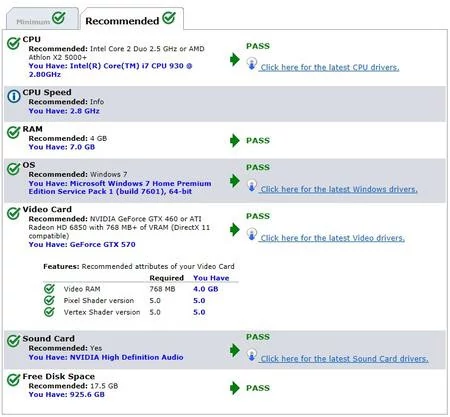Open the latest Sound Card drivers link
Image resolution: width=450 pixels, height=417 pixels.
click(x=344, y=359)
